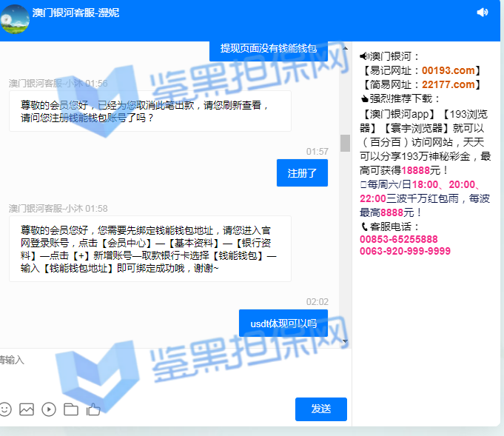Click phone number 00853-65255888
This screenshot has height=436, width=504.
pyautogui.click(x=398, y=240)
